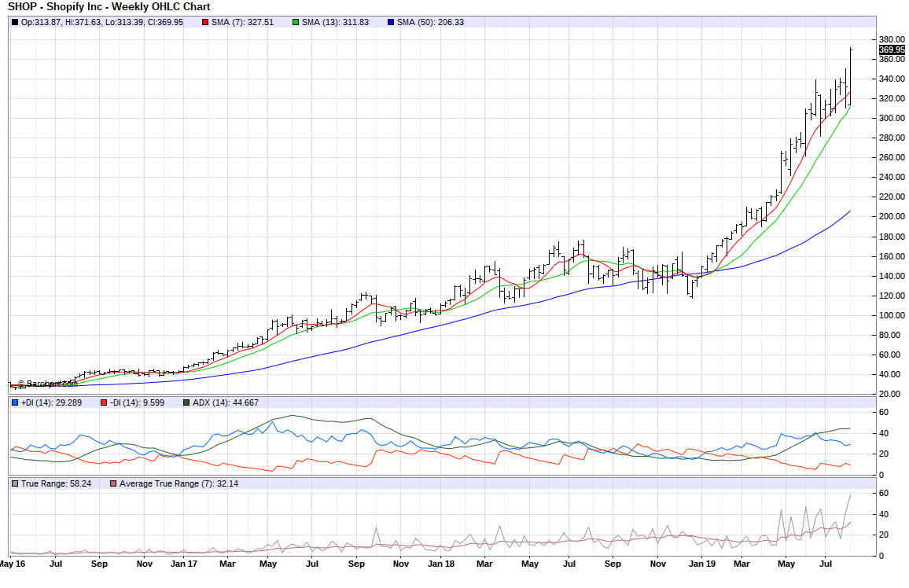Click the blue SMA (50) legend swatch
This screenshot has width=909, height=588.
coord(391,23)
